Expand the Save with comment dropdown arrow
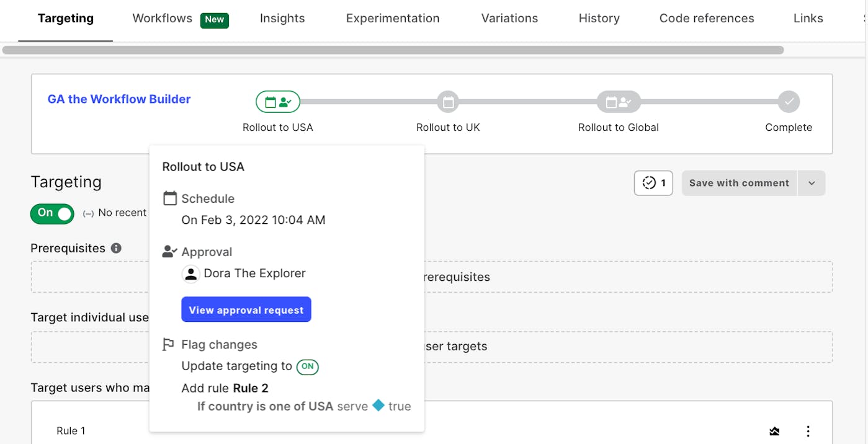The image size is (868, 444). 812,183
